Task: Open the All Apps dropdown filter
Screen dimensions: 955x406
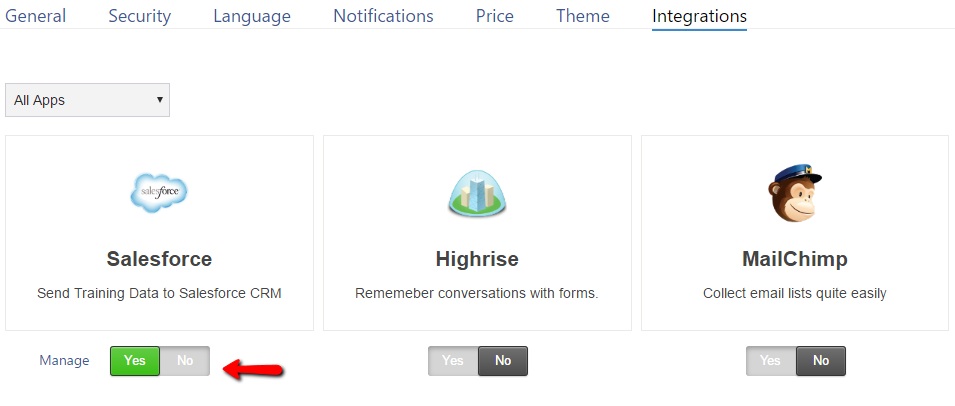Action: pos(88,100)
